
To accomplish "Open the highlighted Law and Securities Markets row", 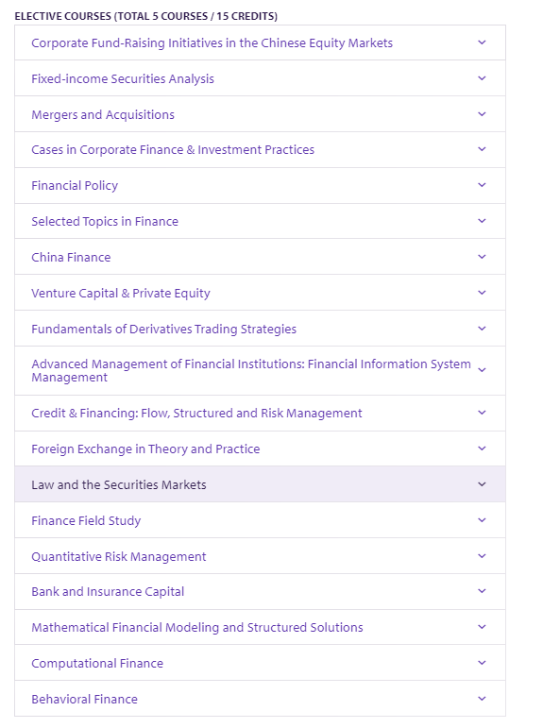I will [x=260, y=484].
